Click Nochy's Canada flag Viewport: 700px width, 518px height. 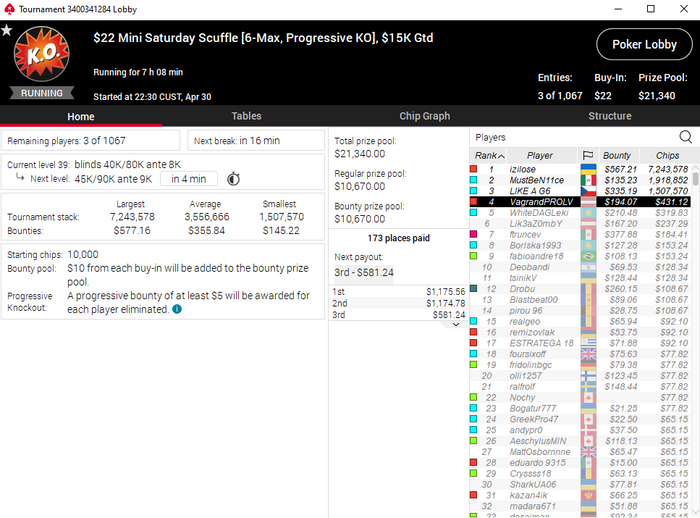[588, 397]
